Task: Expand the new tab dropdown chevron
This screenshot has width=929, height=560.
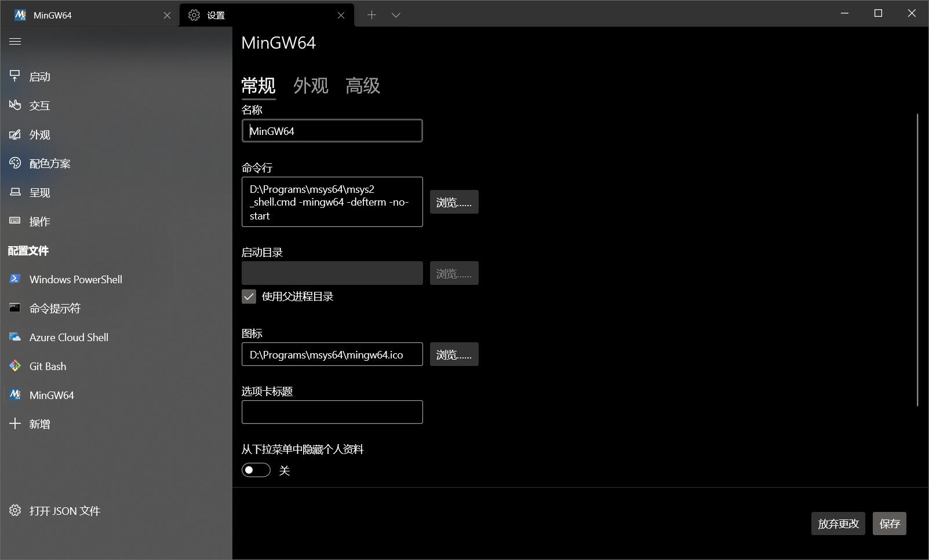Action: tap(396, 15)
